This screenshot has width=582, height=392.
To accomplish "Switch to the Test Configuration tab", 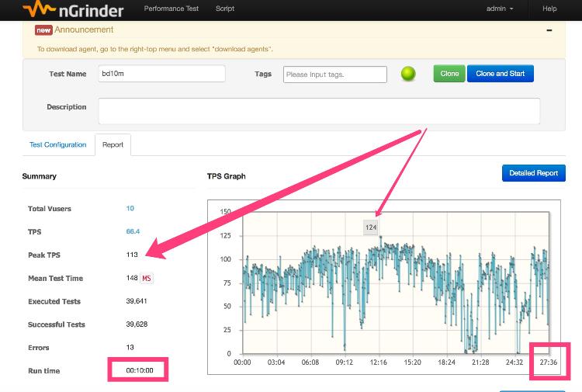I will 58,145.
